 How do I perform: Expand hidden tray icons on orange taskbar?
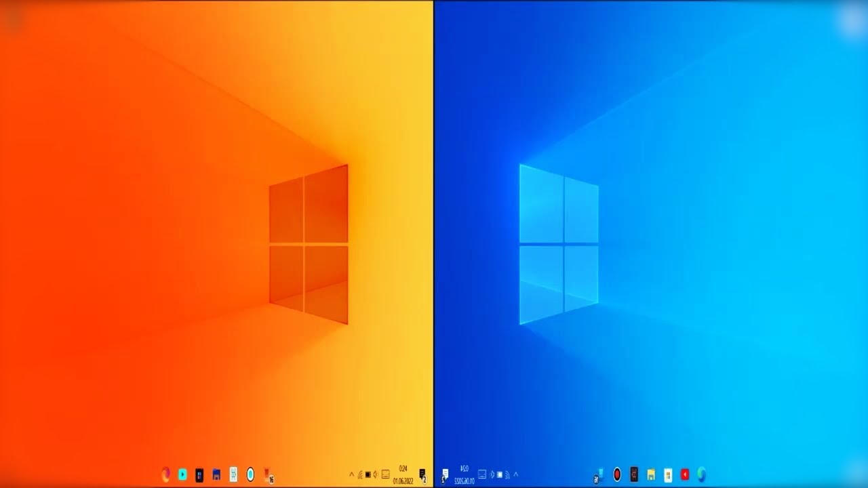(351, 474)
